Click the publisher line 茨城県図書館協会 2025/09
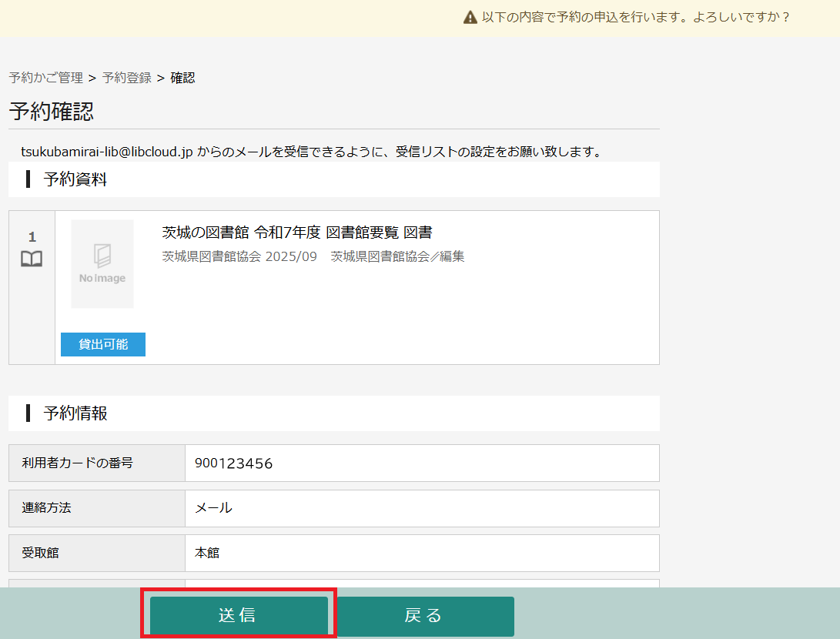 click(x=239, y=256)
